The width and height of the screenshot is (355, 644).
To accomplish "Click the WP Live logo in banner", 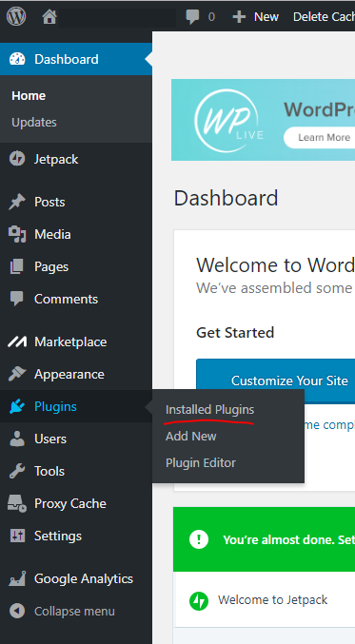I will (x=228, y=120).
